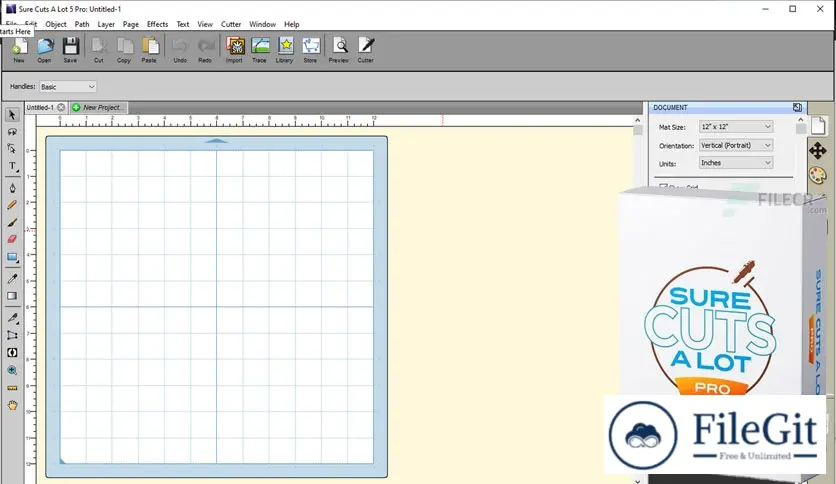Create a new document with New icon
The height and width of the screenshot is (484, 836).
pyautogui.click(x=19, y=49)
